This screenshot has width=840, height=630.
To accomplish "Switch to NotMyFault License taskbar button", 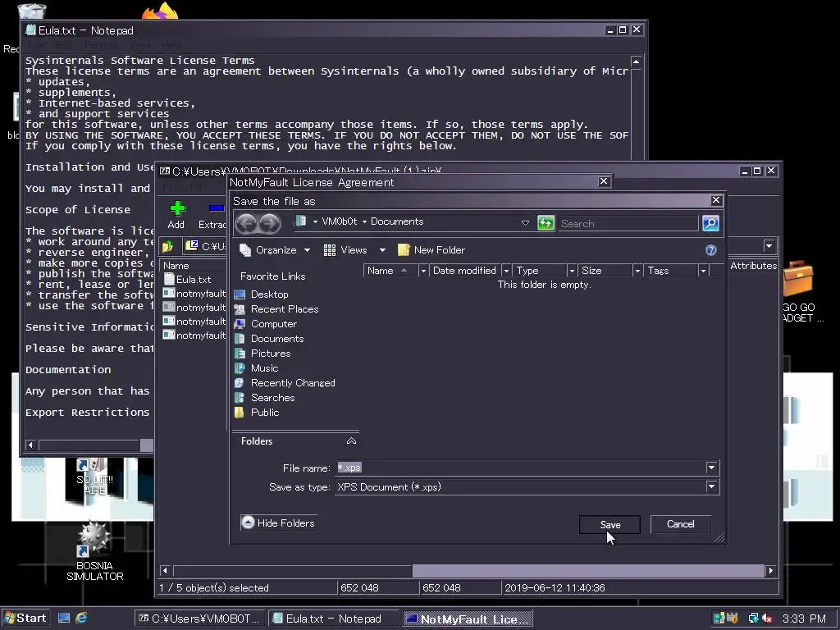I will click(468, 619).
